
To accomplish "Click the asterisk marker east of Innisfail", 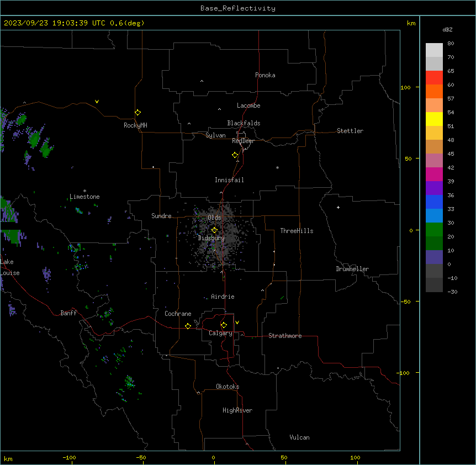I will pyautogui.click(x=277, y=167).
